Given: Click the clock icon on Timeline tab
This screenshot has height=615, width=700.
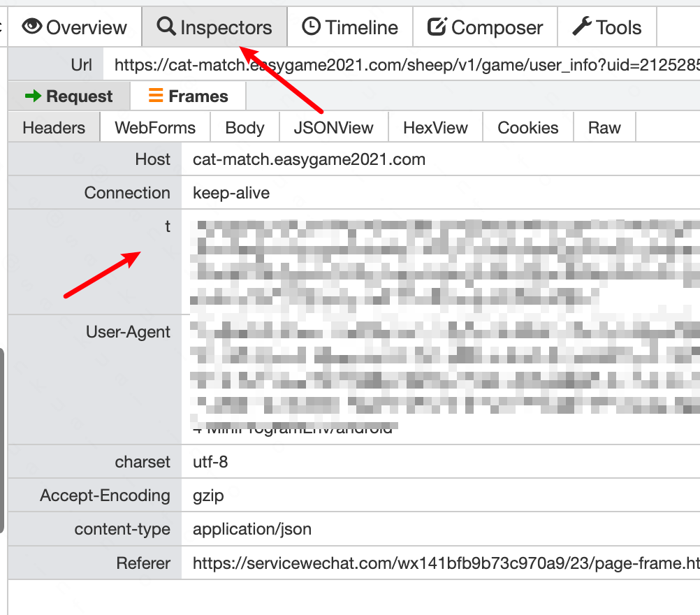Looking at the screenshot, I should pyautogui.click(x=311, y=26).
